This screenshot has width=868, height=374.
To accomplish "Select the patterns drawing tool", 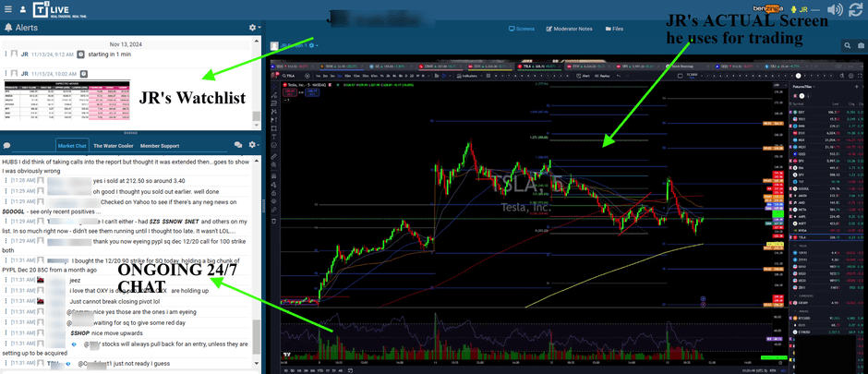I will point(274,112).
